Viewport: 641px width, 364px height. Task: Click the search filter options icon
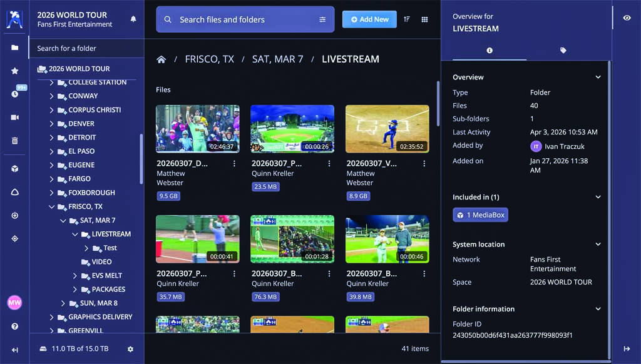[322, 19]
